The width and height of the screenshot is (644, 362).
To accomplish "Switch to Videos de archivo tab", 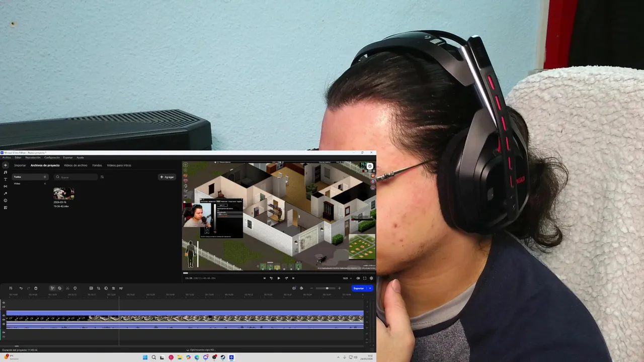I will (75, 165).
